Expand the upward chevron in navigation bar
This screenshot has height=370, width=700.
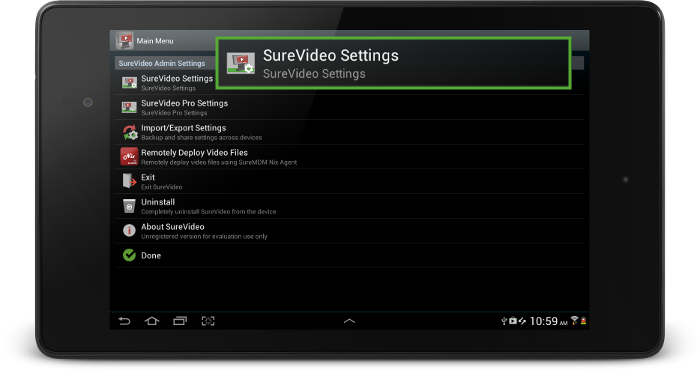pos(350,321)
